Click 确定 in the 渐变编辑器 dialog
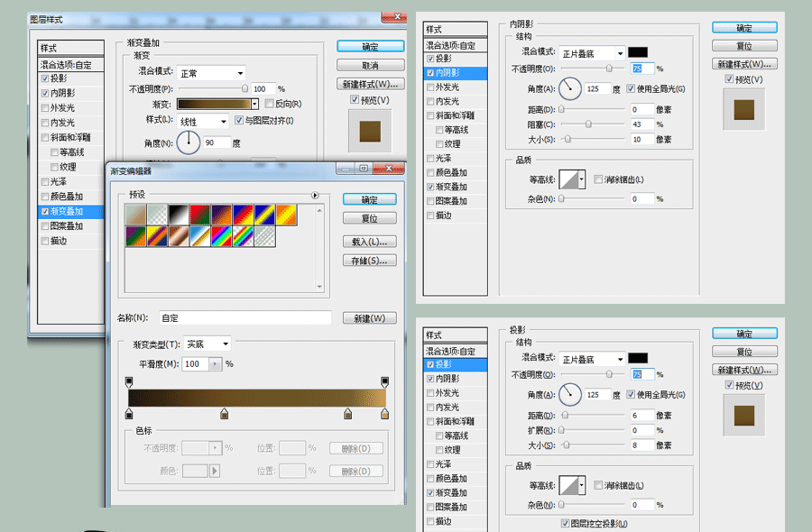812x532 pixels. point(370,200)
